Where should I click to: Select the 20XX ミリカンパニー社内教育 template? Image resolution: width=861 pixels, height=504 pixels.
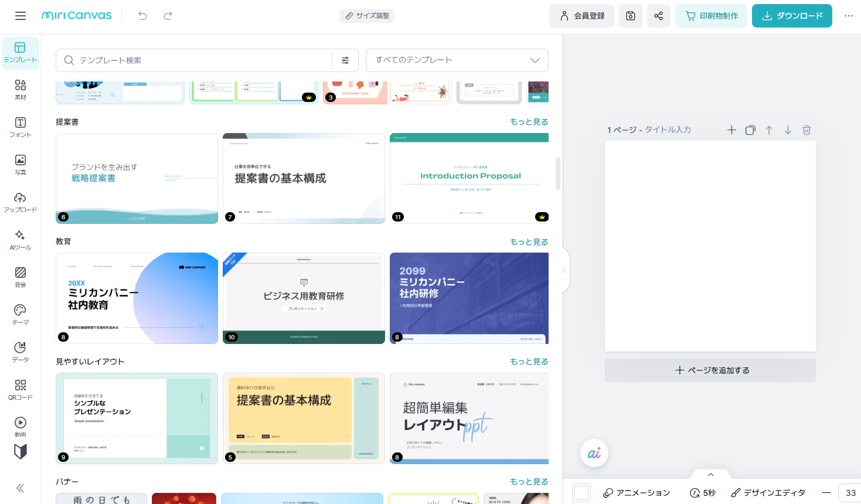[x=137, y=298]
